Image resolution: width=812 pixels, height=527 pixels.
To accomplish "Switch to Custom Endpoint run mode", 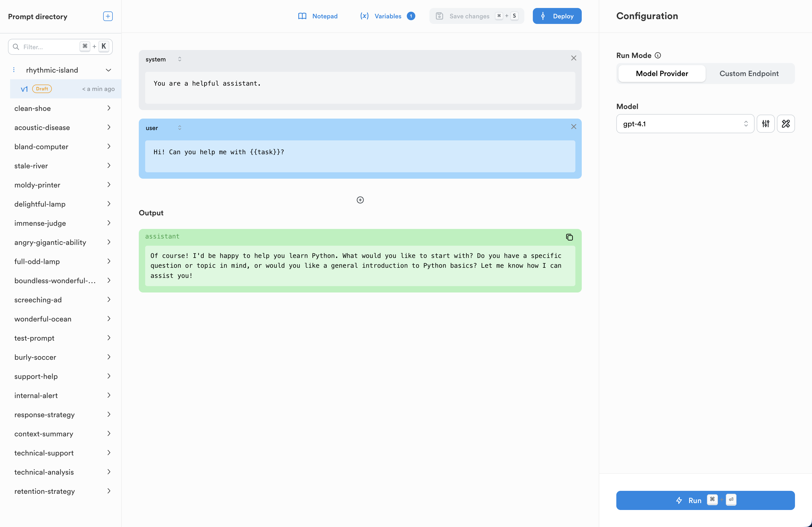I will 749,73.
